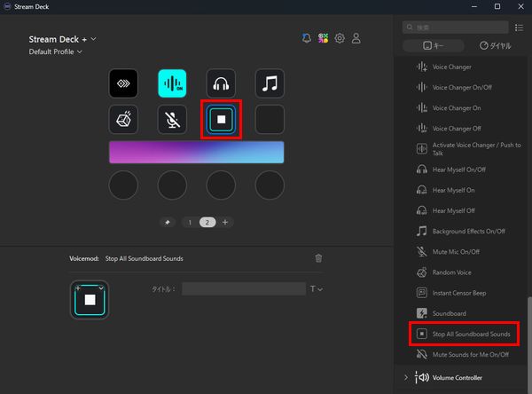This screenshot has width=532, height=394.
Task: Open the Stream Deck + device dropdown
Action: (x=62, y=39)
